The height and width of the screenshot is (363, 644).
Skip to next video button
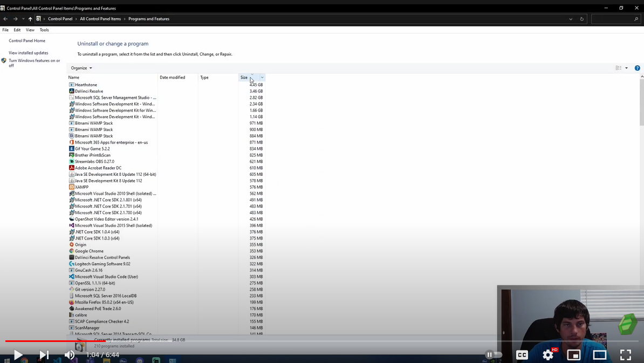(x=44, y=354)
